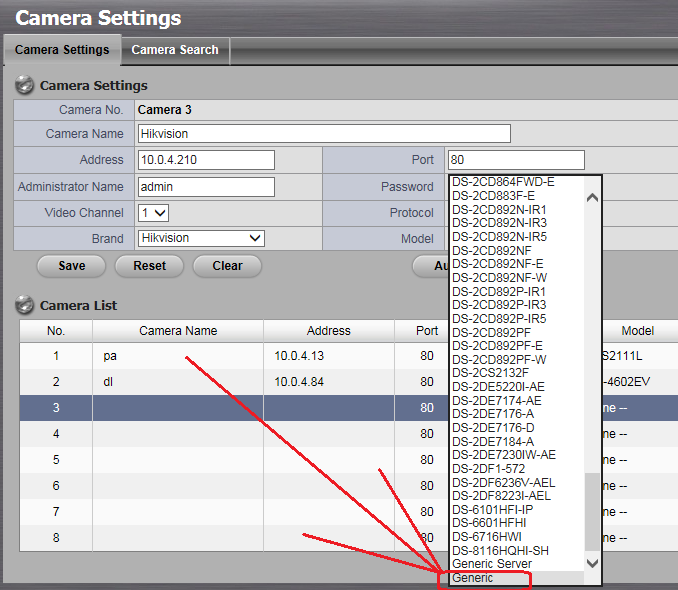Focus the Address input field
Image resolution: width=678 pixels, height=590 pixels.
pos(205,160)
